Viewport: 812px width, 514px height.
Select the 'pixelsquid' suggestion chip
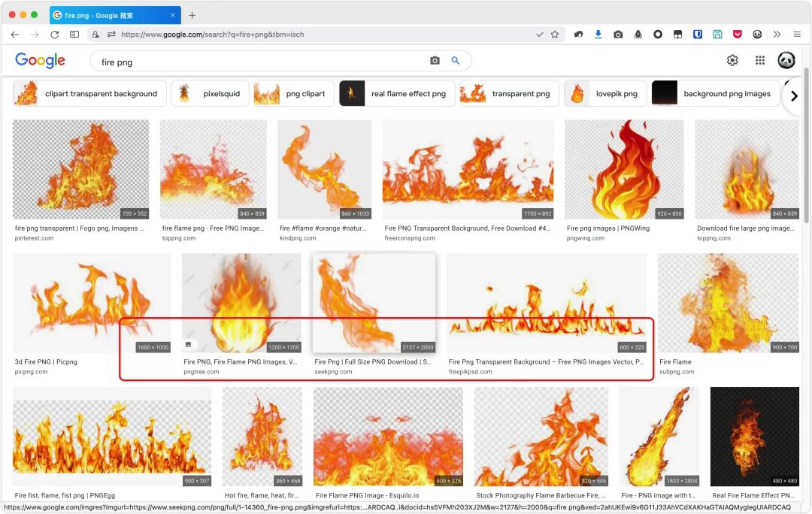pos(210,93)
